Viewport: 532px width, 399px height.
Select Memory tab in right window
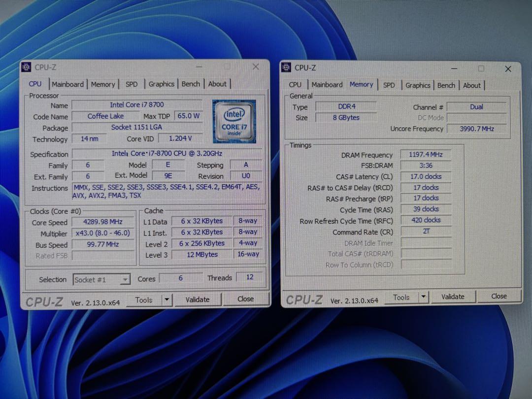click(x=362, y=85)
